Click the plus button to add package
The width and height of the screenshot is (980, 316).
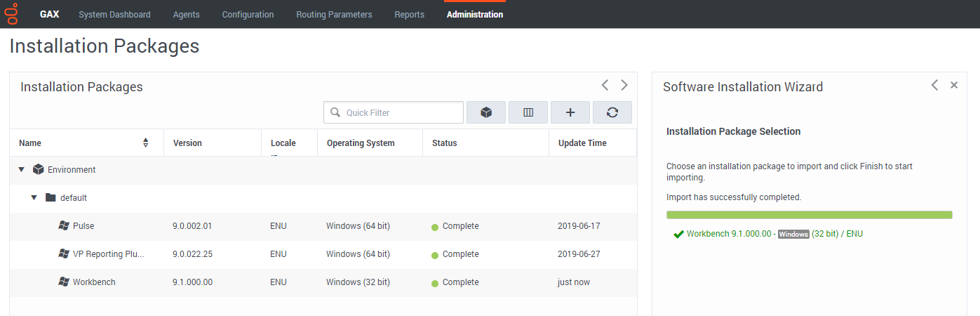570,112
